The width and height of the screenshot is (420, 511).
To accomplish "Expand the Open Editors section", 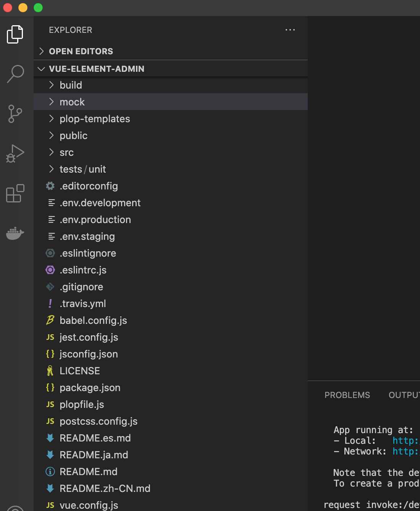I will [x=171, y=51].
